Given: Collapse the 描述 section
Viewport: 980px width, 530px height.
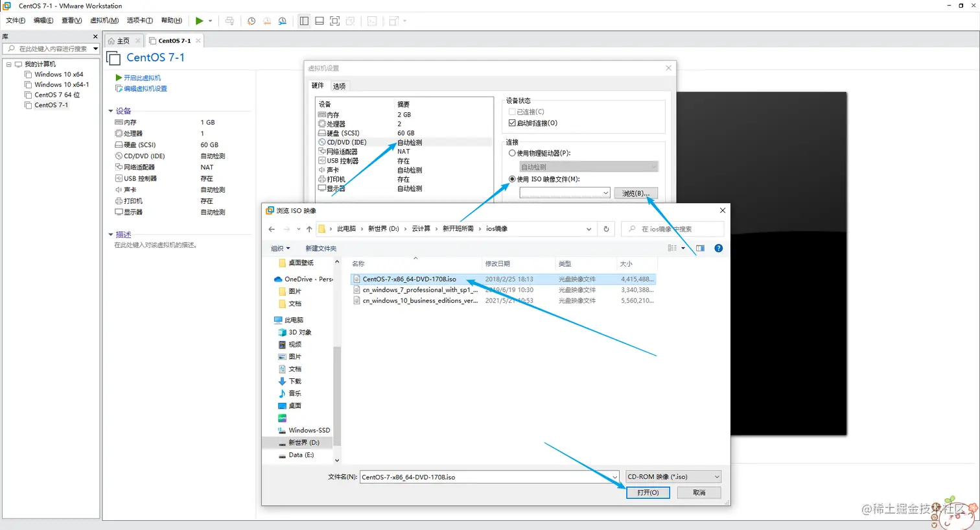Looking at the screenshot, I should (x=111, y=235).
